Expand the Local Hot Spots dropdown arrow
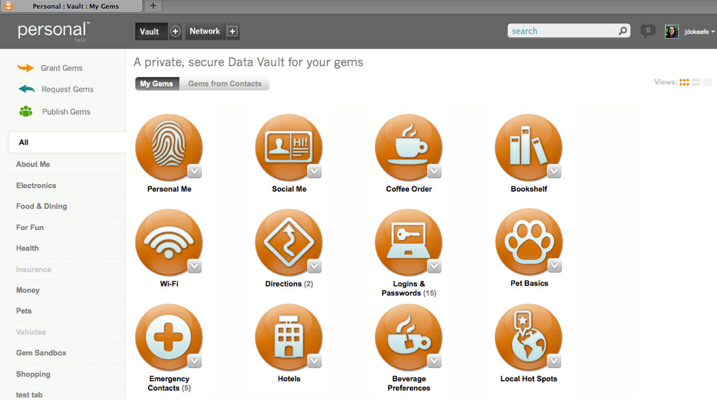 554,361
